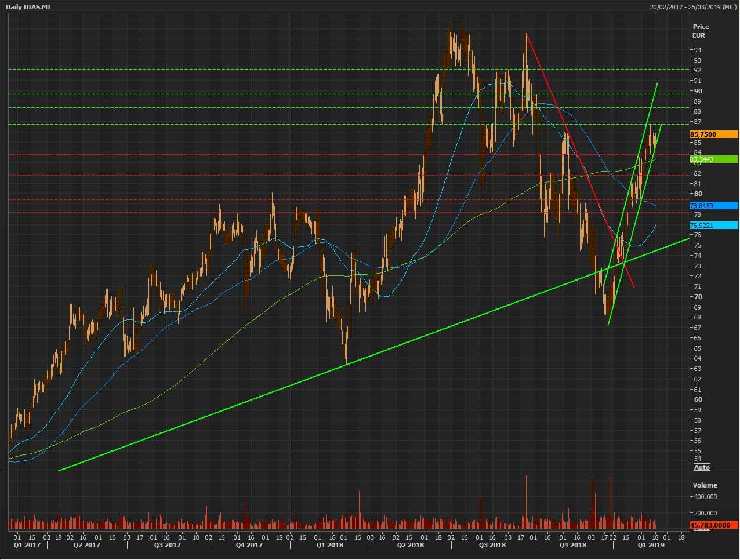The image size is (740, 560).
Task: Click the Price EUR axis heading
Action: click(x=701, y=31)
